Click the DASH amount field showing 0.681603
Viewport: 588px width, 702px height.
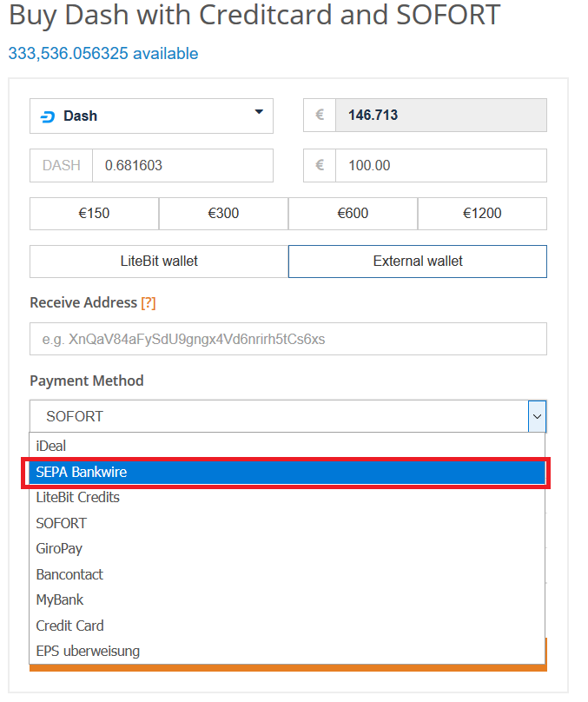(182, 166)
